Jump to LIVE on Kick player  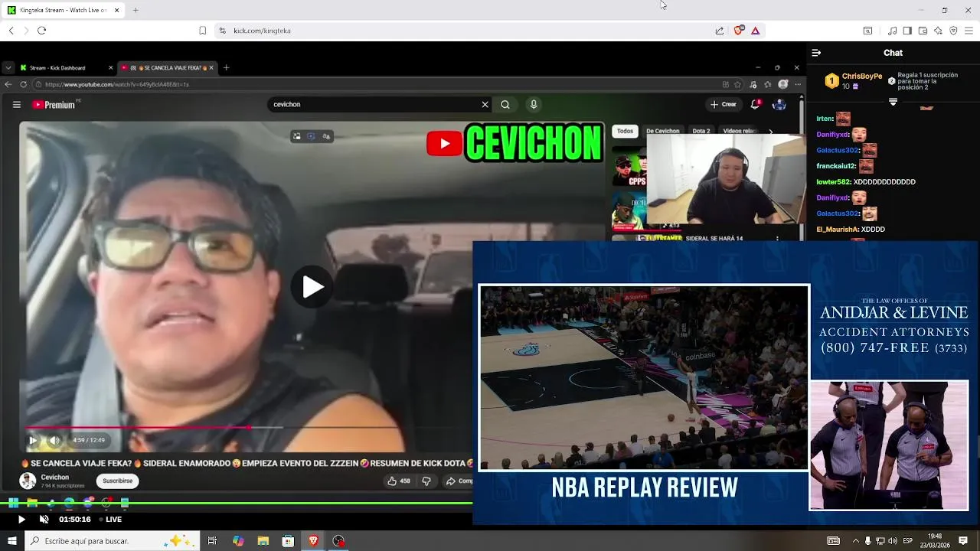(x=109, y=519)
